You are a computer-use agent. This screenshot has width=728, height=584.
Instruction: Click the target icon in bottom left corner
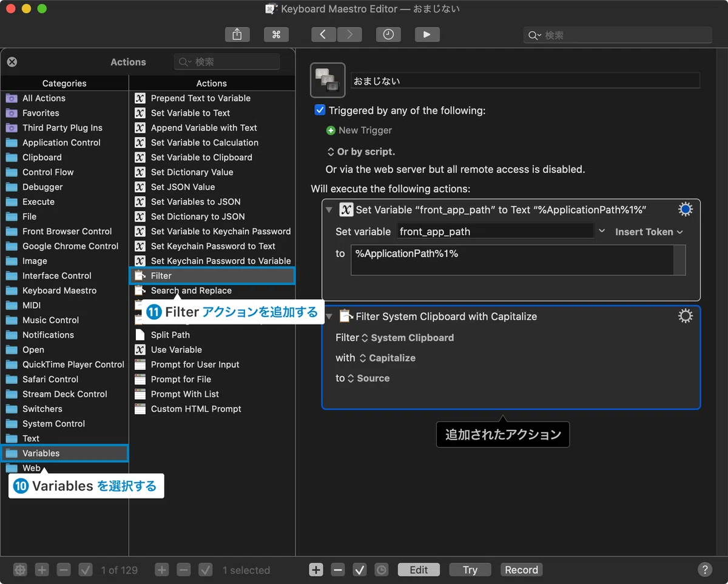(x=21, y=570)
